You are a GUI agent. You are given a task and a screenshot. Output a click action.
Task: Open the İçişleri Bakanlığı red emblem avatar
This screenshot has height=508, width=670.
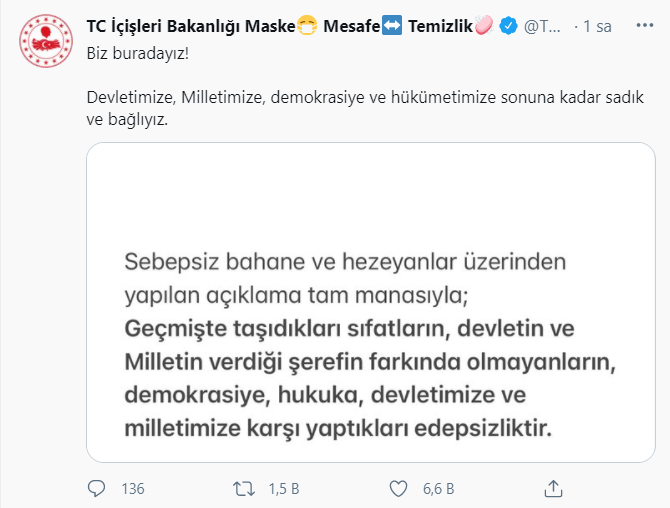(x=46, y=41)
